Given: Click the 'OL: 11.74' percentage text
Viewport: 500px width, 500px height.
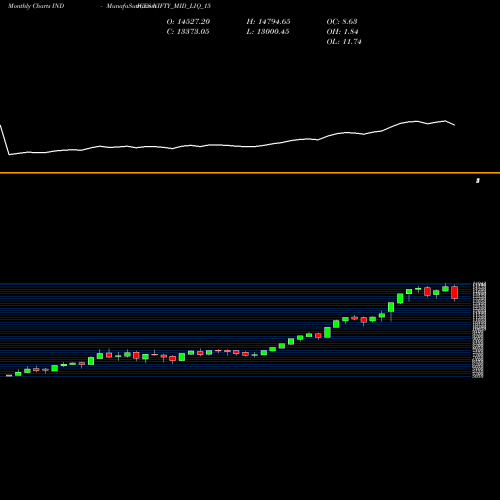Looking at the screenshot, I should click(x=344, y=42).
